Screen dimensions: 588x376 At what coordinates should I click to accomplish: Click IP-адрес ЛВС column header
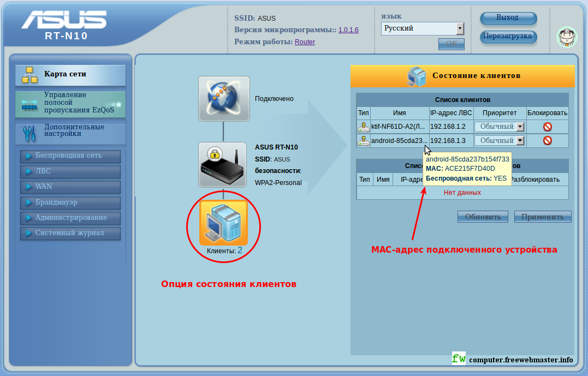click(x=451, y=113)
